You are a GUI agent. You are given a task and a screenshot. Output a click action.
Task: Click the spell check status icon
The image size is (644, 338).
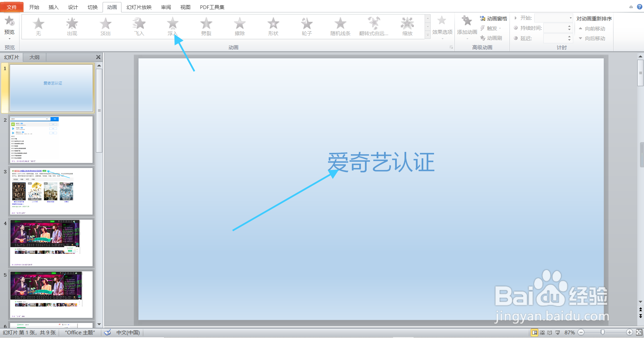pos(108,333)
